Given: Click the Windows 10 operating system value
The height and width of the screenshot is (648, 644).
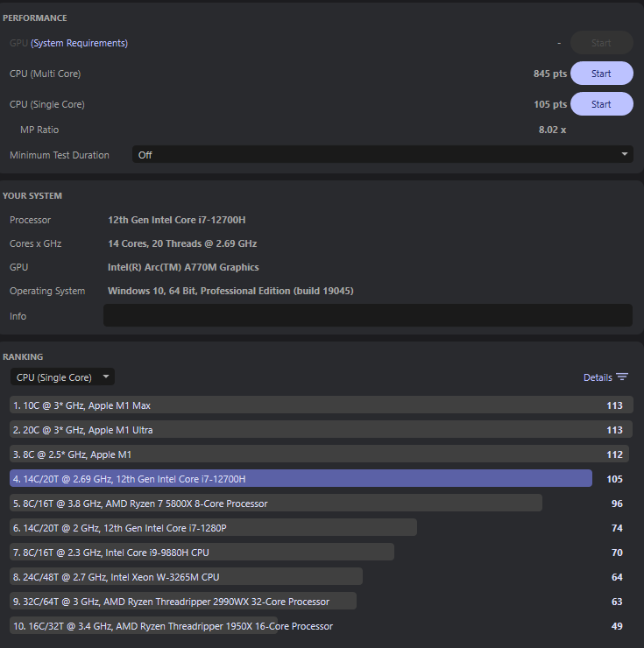Looking at the screenshot, I should pyautogui.click(x=230, y=291).
